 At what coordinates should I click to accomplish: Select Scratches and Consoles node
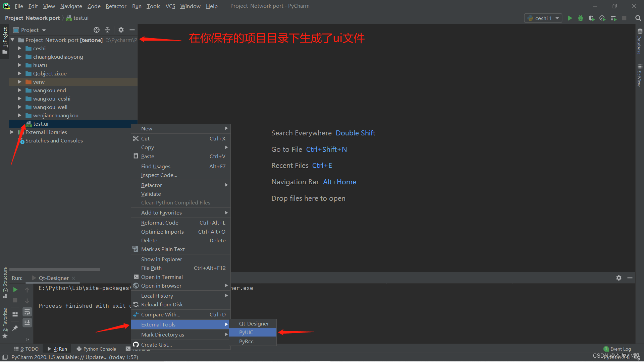pyautogui.click(x=54, y=140)
